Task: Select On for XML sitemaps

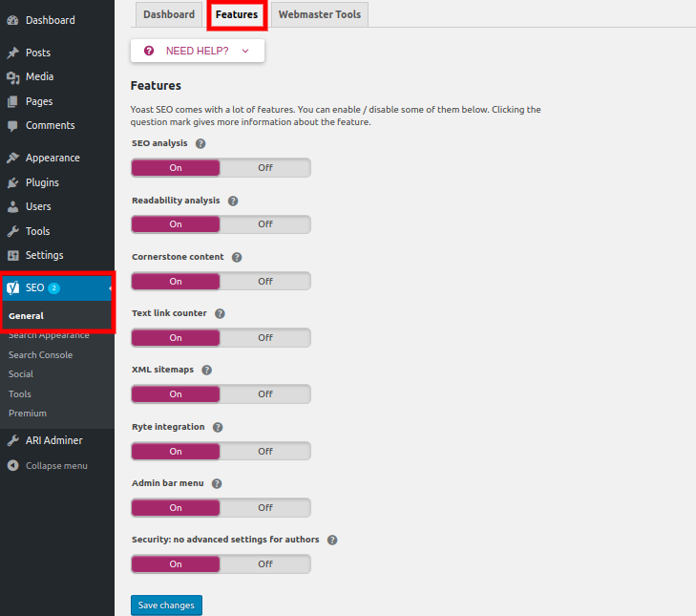Action: (176, 393)
